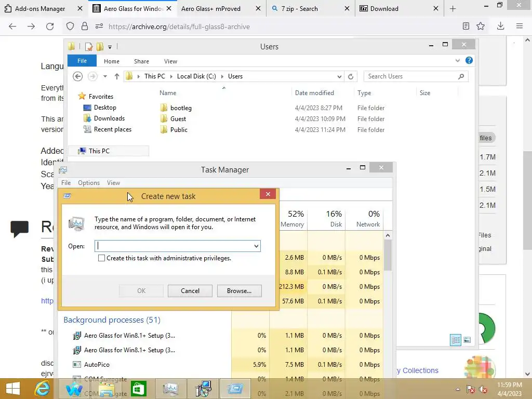Open the browser hamburger menu
The height and width of the screenshot is (399, 532).
click(520, 26)
